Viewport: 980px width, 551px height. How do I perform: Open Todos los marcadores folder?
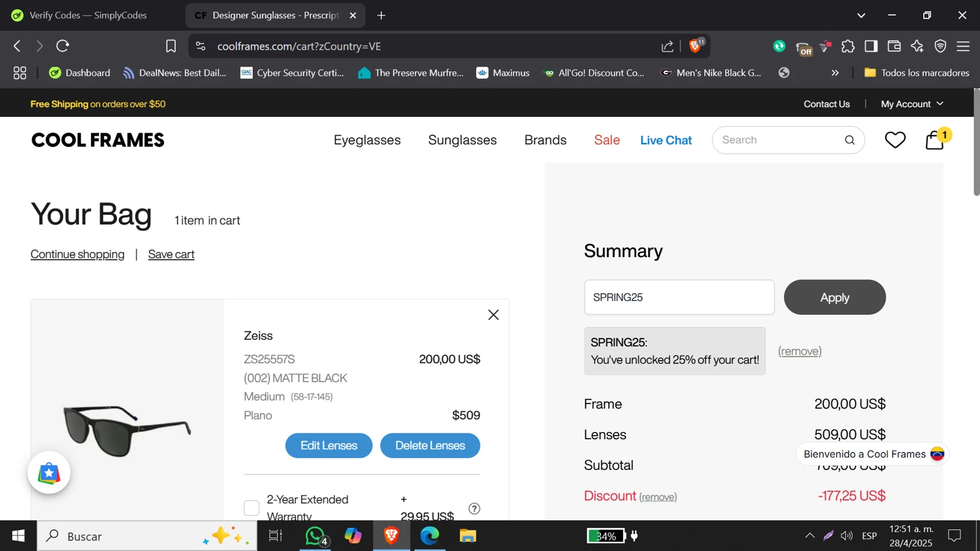pyautogui.click(x=917, y=73)
